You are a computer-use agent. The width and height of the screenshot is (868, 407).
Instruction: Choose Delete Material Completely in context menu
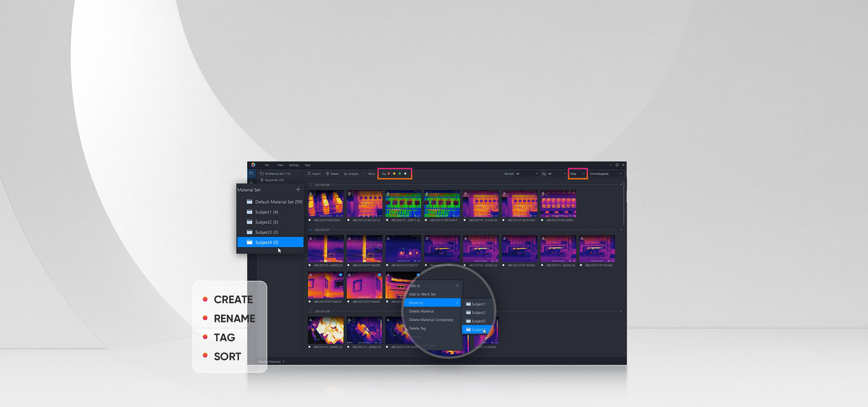pos(431,320)
